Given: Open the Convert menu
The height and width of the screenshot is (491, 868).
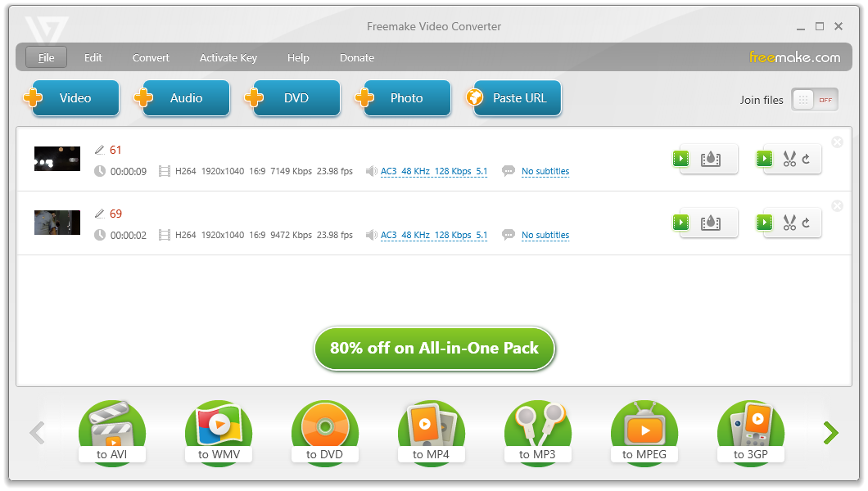Looking at the screenshot, I should point(151,57).
